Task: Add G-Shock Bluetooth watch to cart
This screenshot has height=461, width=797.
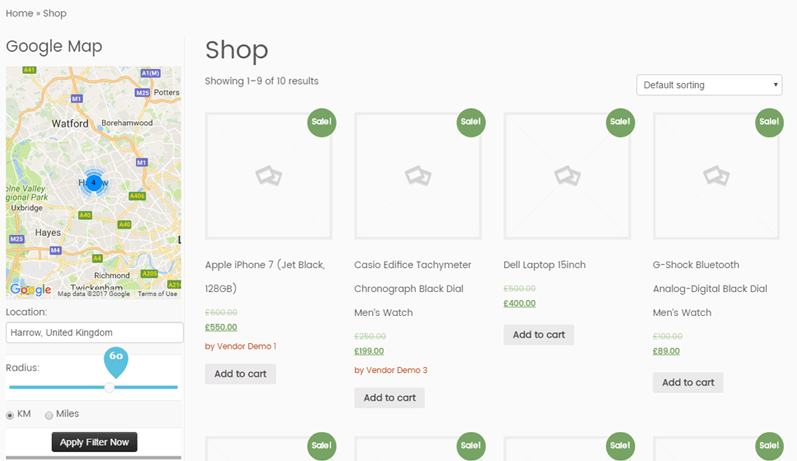Action: 688,382
